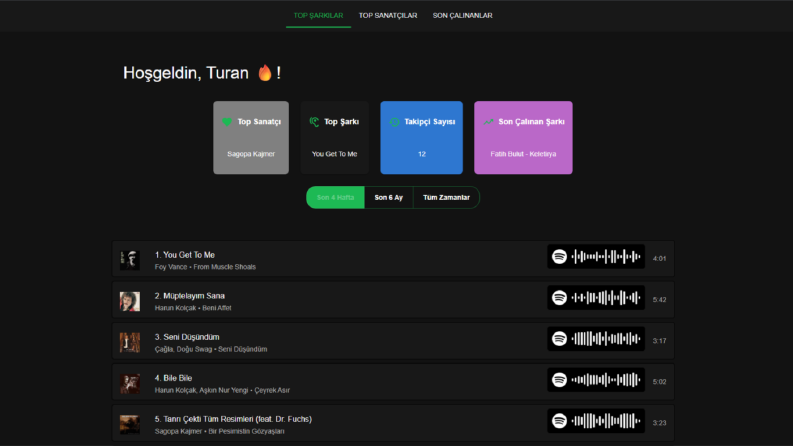Click 'You Get To Me' value in Top Şarkı card
The image size is (793, 446).
[334, 154]
